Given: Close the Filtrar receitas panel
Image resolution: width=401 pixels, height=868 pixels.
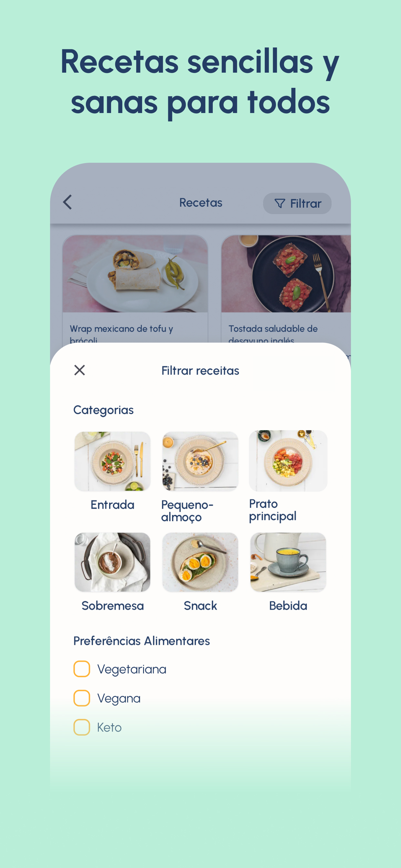Looking at the screenshot, I should click(79, 370).
